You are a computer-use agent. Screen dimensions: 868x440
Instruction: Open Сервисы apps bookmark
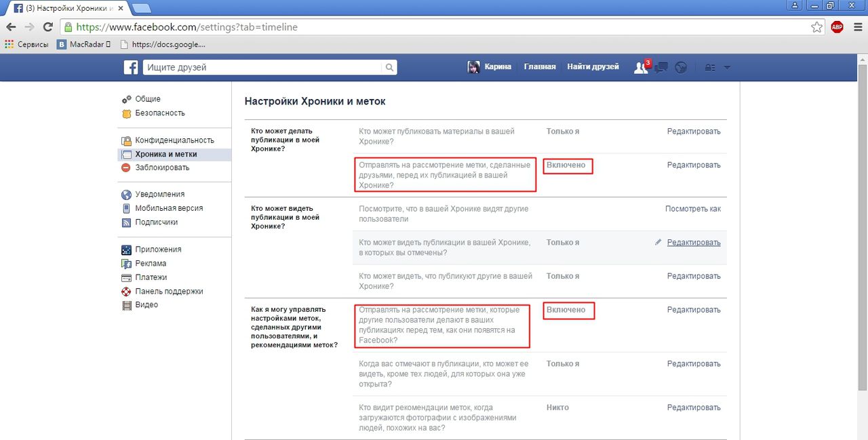[x=26, y=45]
